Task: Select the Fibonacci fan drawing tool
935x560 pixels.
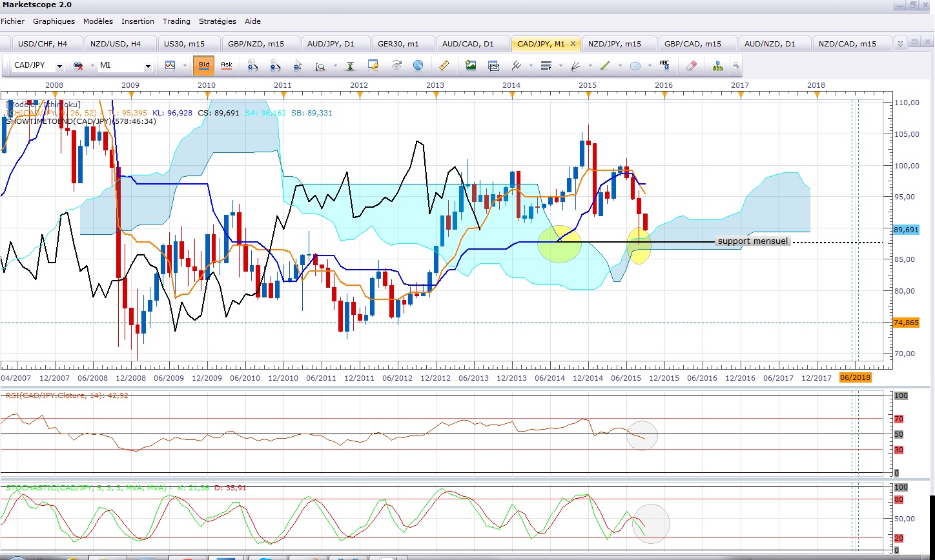Action: pos(575,66)
